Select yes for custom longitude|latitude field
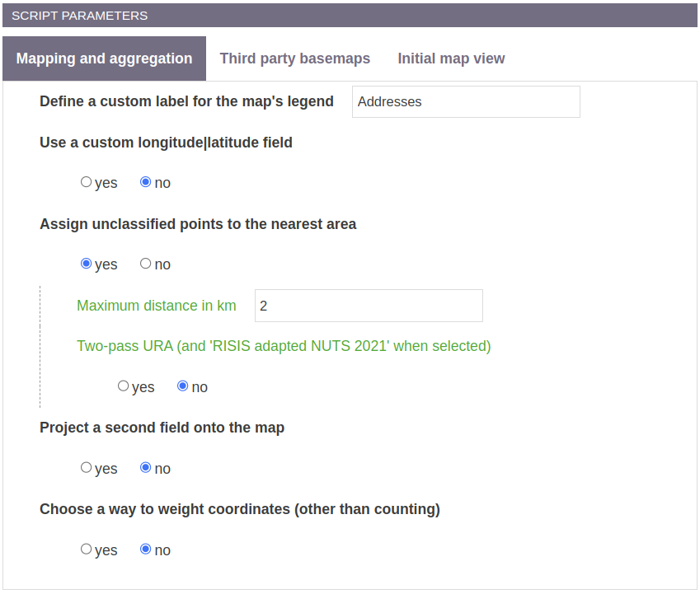 pyautogui.click(x=87, y=182)
